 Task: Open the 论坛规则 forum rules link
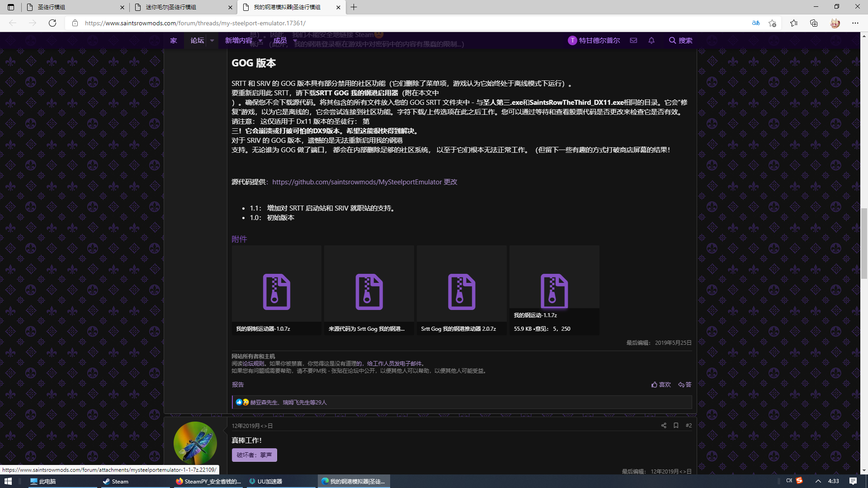point(254,363)
